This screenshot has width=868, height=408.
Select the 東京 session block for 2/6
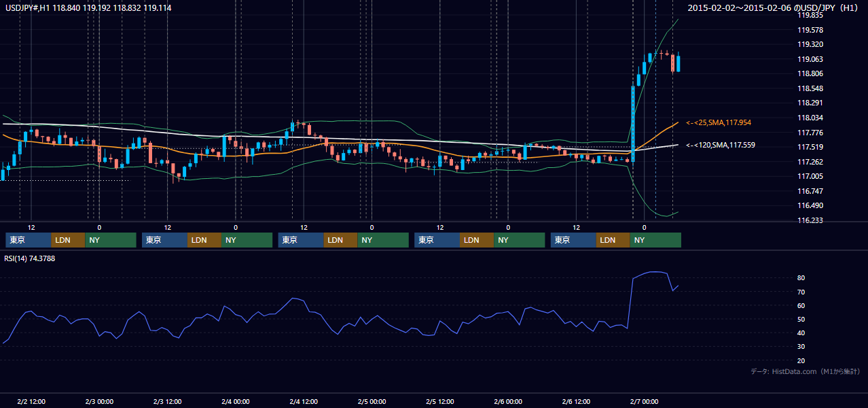[573, 240]
